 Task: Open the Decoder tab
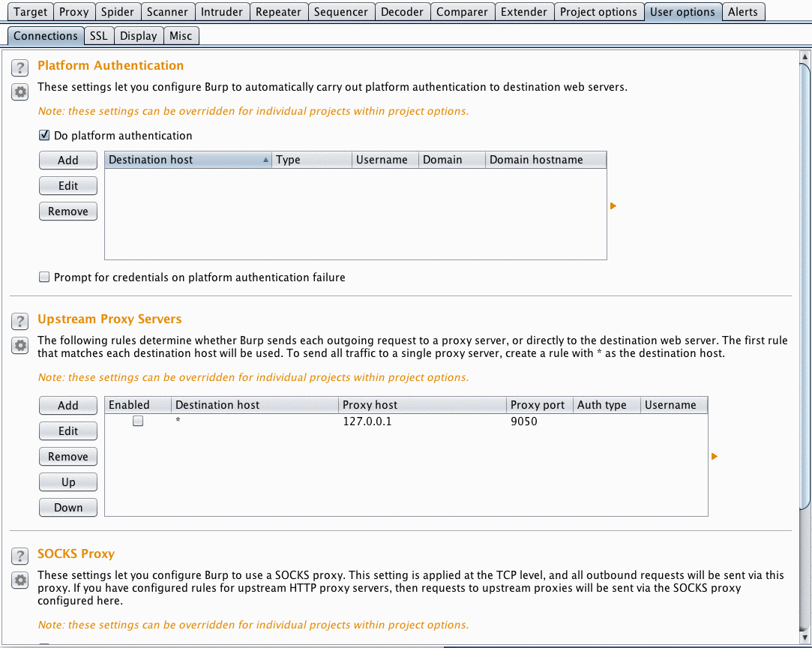pos(402,12)
